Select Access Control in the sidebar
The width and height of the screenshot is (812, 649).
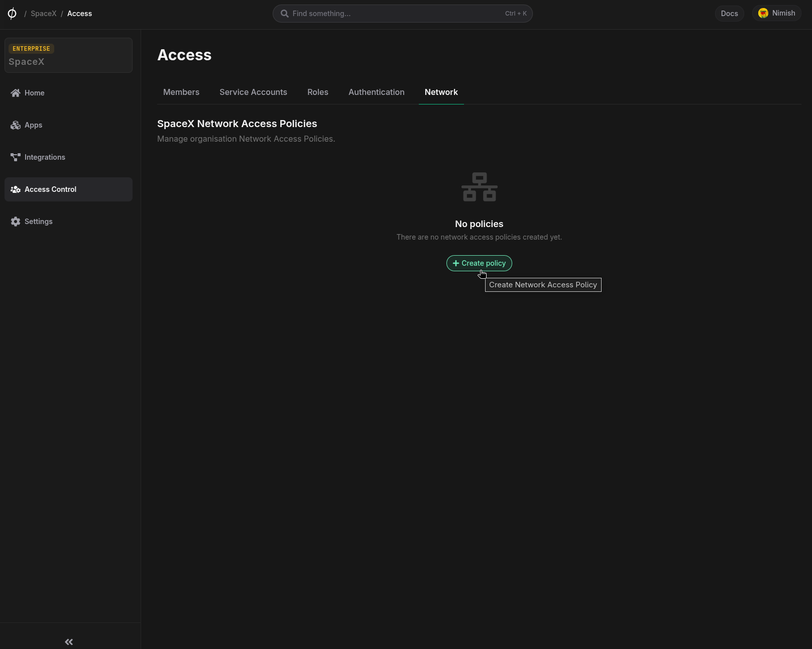[68, 189]
